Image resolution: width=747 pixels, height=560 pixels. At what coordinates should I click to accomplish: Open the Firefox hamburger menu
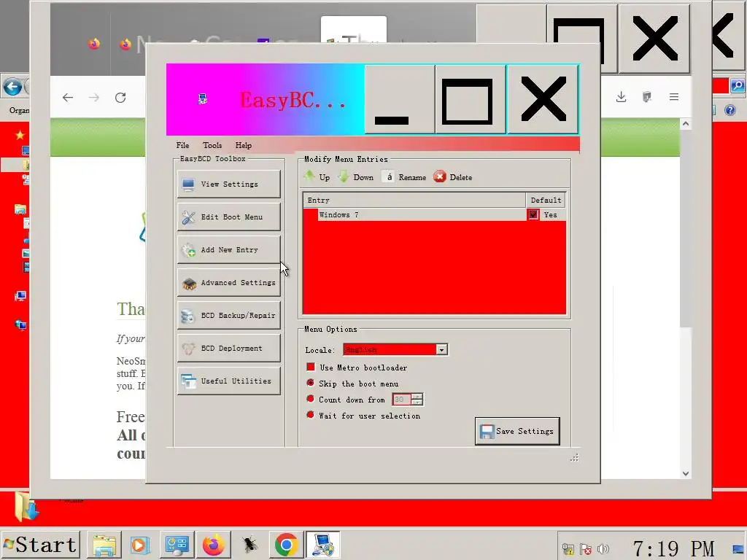tap(673, 97)
